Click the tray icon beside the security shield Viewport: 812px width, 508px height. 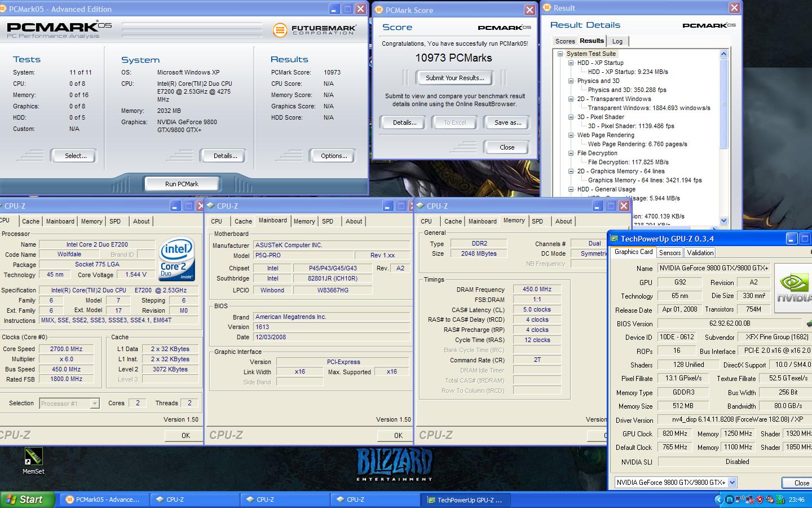point(770,500)
